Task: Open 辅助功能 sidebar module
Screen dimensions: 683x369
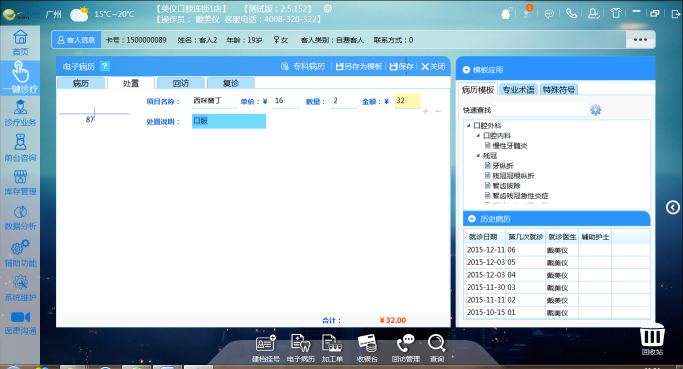Action: (x=20, y=253)
